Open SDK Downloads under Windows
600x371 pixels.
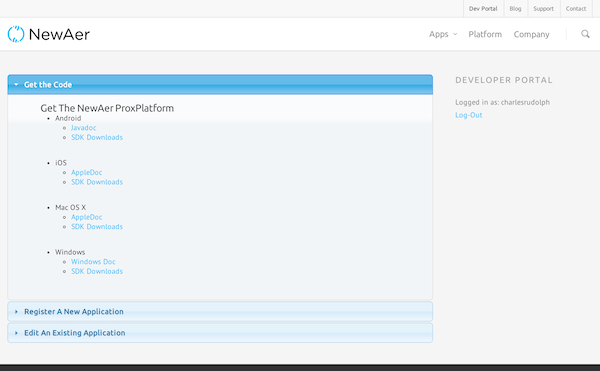[x=97, y=271]
